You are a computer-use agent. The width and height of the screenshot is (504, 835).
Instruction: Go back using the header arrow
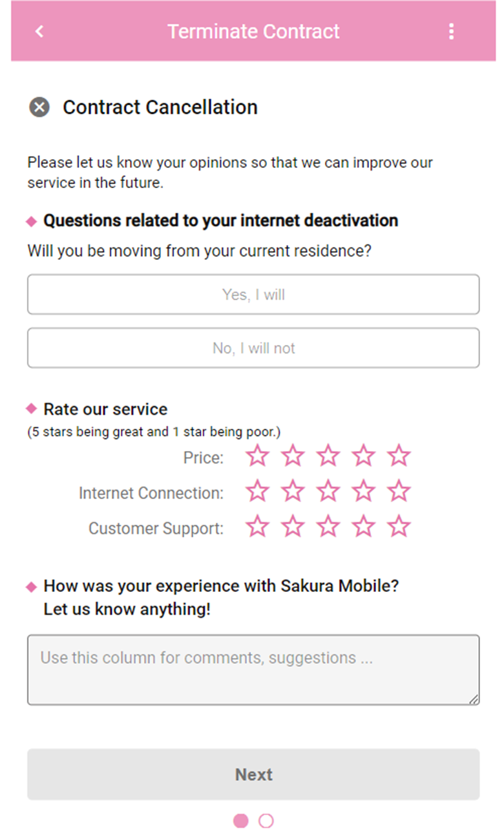(39, 31)
